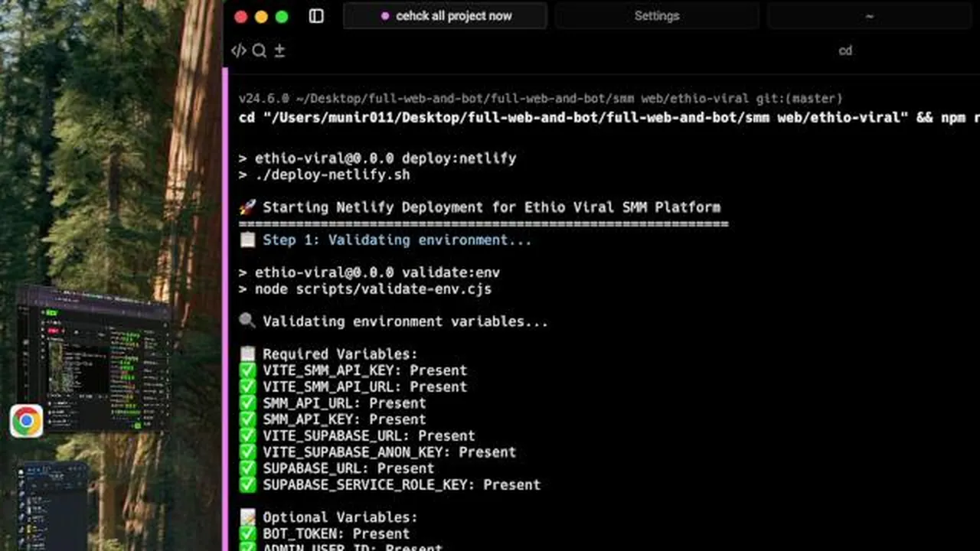Open the code view brackets icon
Screen dimensions: 980x551
(x=239, y=51)
